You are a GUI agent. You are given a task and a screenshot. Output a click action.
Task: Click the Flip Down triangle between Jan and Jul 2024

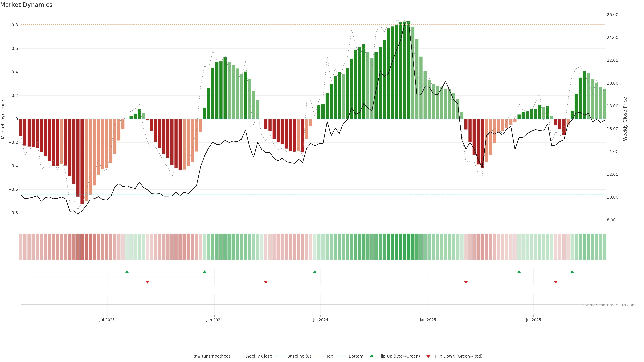coord(266,282)
